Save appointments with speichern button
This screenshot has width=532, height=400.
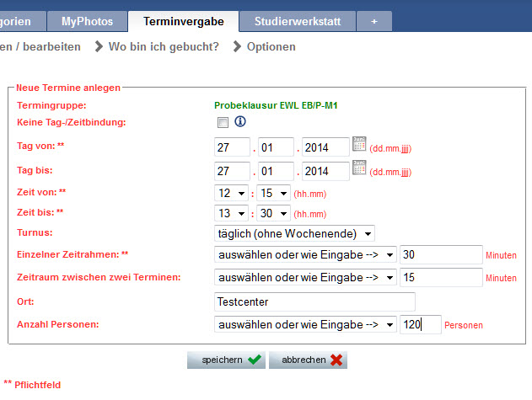[226, 360]
